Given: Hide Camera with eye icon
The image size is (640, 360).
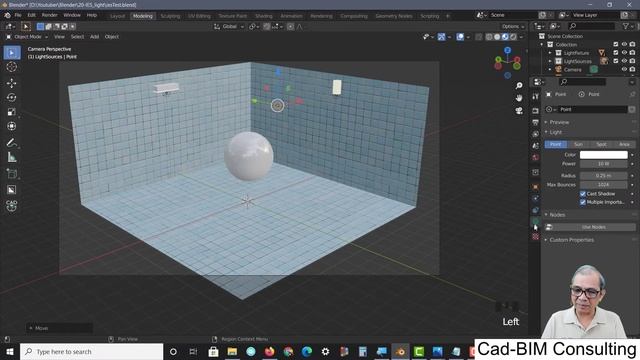Looking at the screenshot, I should [624, 69].
